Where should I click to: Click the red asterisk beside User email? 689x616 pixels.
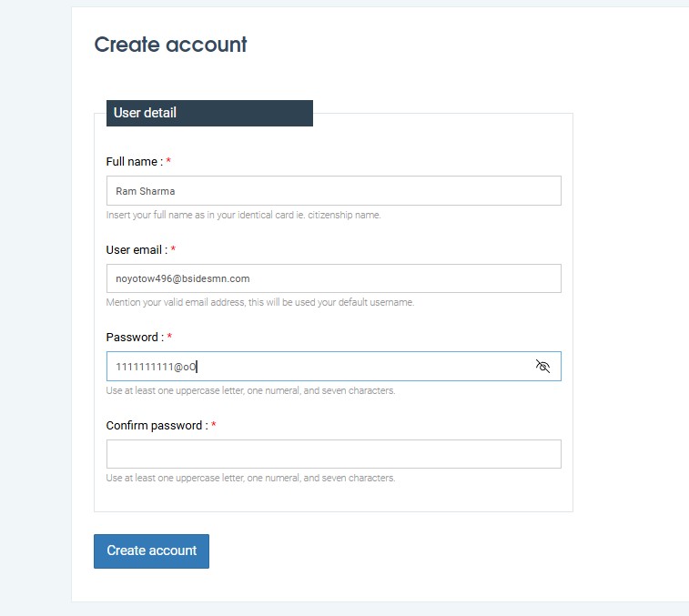(x=173, y=249)
